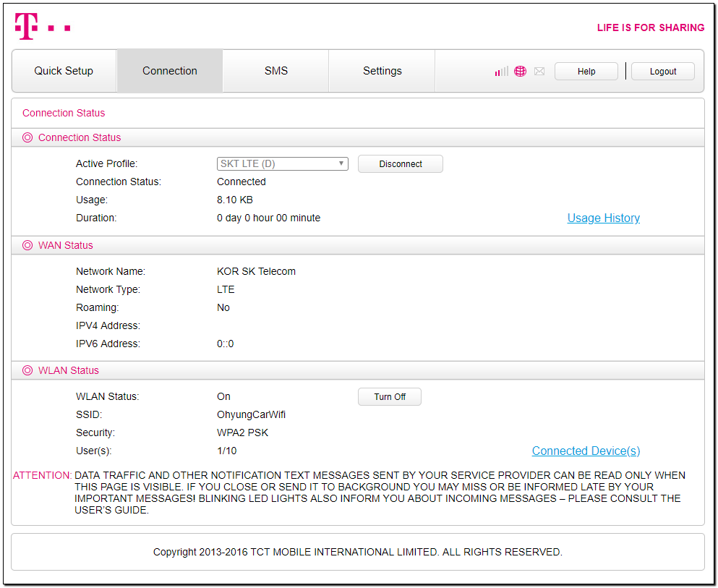This screenshot has width=718, height=588.
Task: Click the 'LIFE IS FOR SHARING' slogan
Action: pyautogui.click(x=651, y=27)
